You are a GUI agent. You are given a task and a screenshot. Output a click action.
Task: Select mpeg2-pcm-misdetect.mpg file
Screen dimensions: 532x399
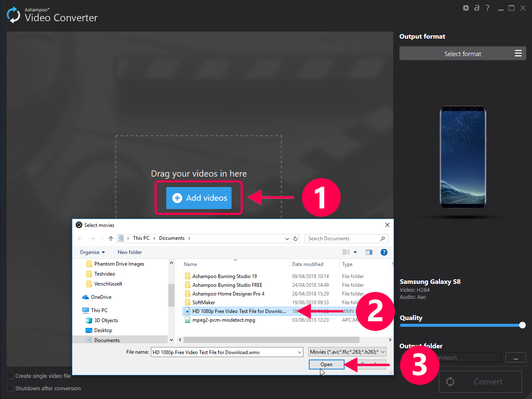point(224,320)
